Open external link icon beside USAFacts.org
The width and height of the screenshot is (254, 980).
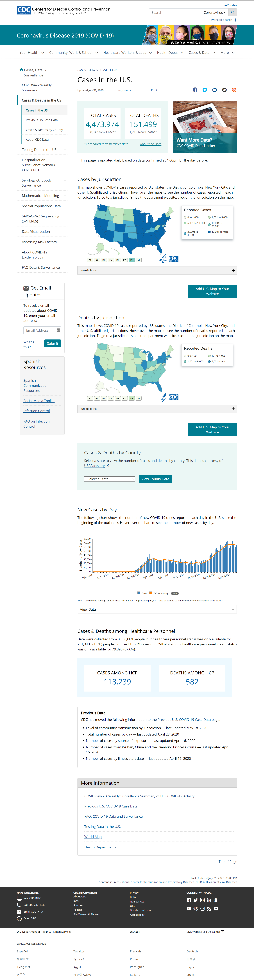tap(107, 466)
